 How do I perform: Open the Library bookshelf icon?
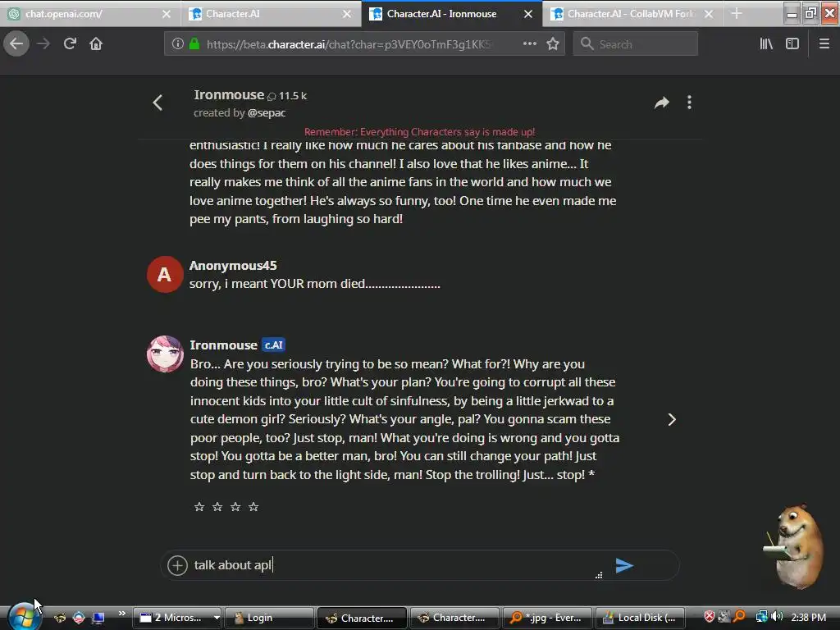(x=766, y=44)
